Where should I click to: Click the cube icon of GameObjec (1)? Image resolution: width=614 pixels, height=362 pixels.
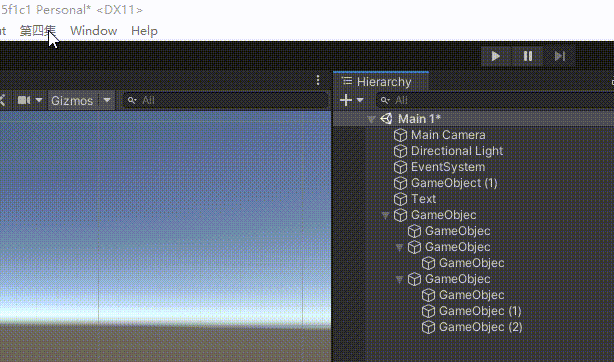(428, 311)
